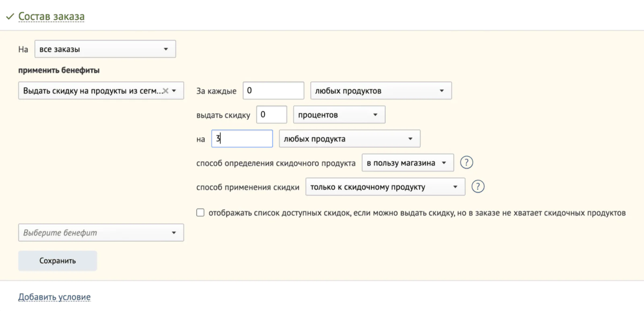This screenshot has width=644, height=311.
Task: Open the 'только к скидочному продукту' dropdown
Action: [x=385, y=187]
